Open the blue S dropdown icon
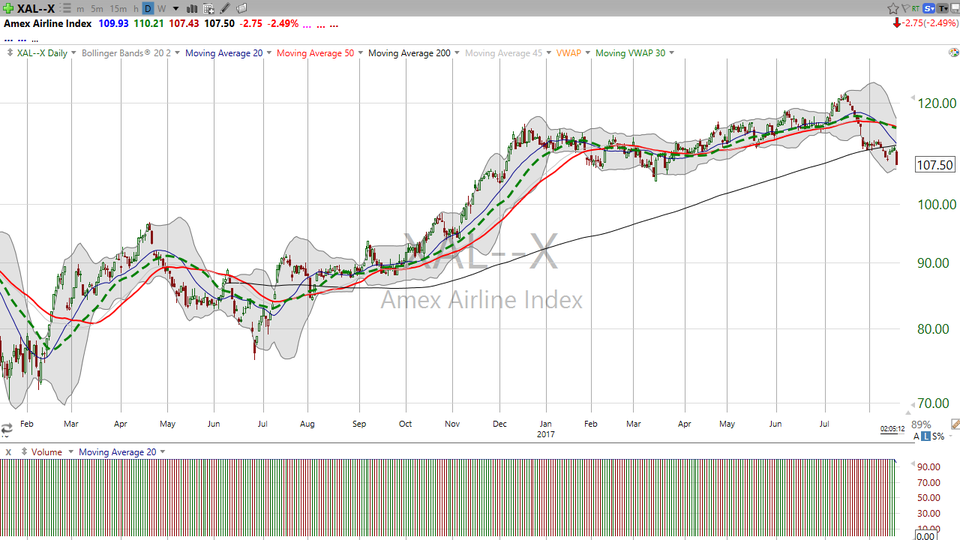The image size is (960, 540). click(929, 9)
